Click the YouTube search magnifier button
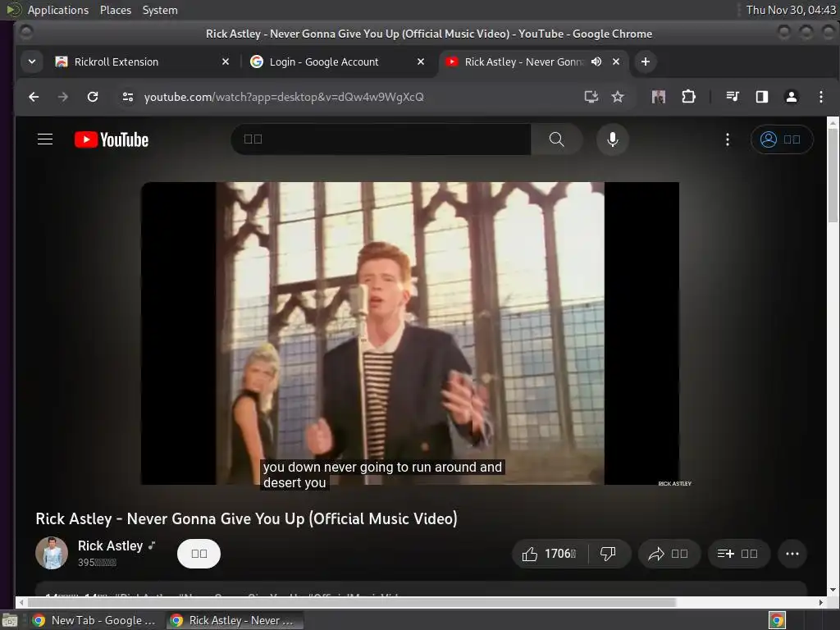 tap(557, 139)
